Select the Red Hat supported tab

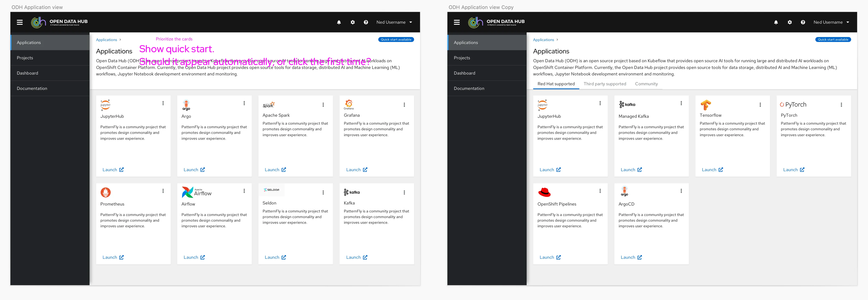556,84
